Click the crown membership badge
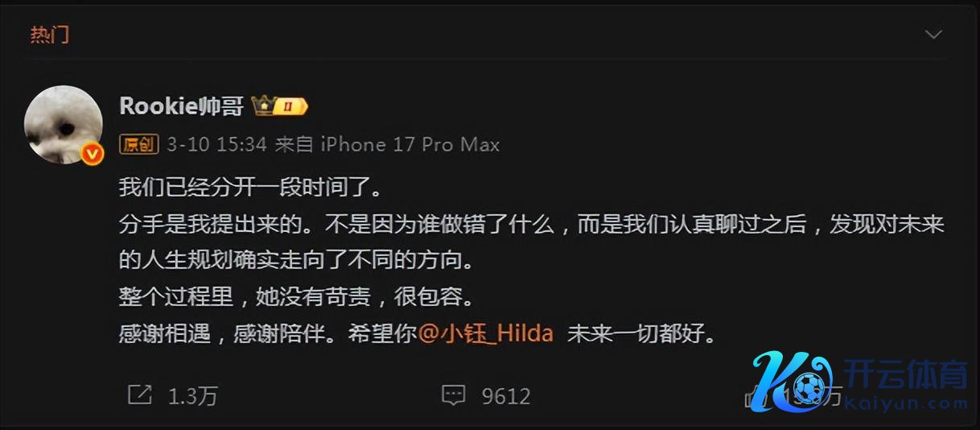980x430 pixels. coord(280,105)
